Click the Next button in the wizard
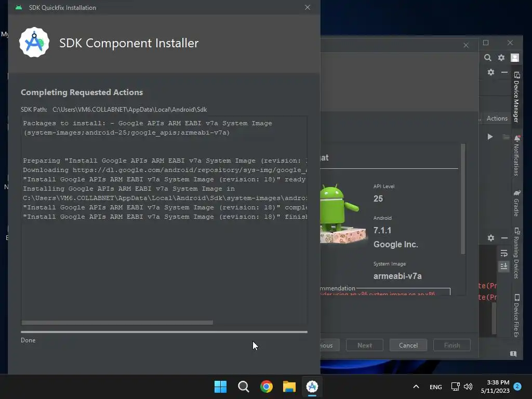This screenshot has height=399, width=532. 364,345
